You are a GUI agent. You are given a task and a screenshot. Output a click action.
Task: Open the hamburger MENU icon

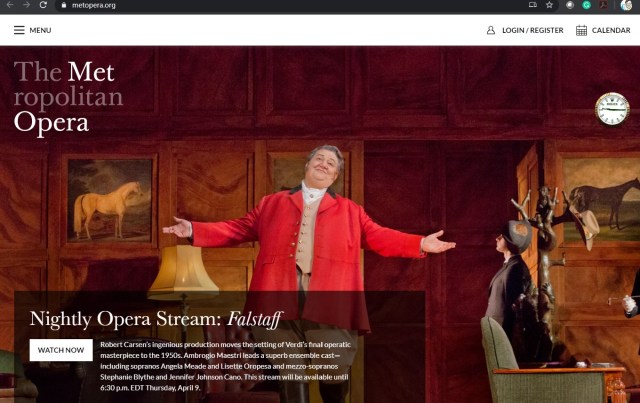(x=19, y=30)
